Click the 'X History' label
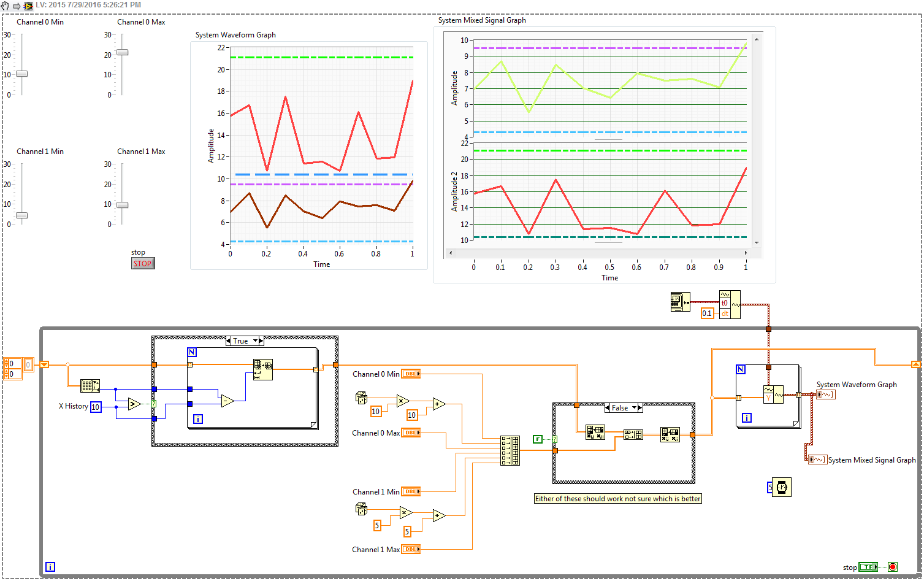 tap(74, 406)
